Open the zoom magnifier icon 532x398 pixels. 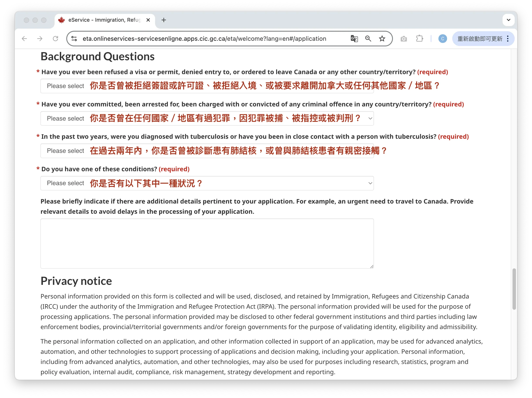[x=368, y=39]
